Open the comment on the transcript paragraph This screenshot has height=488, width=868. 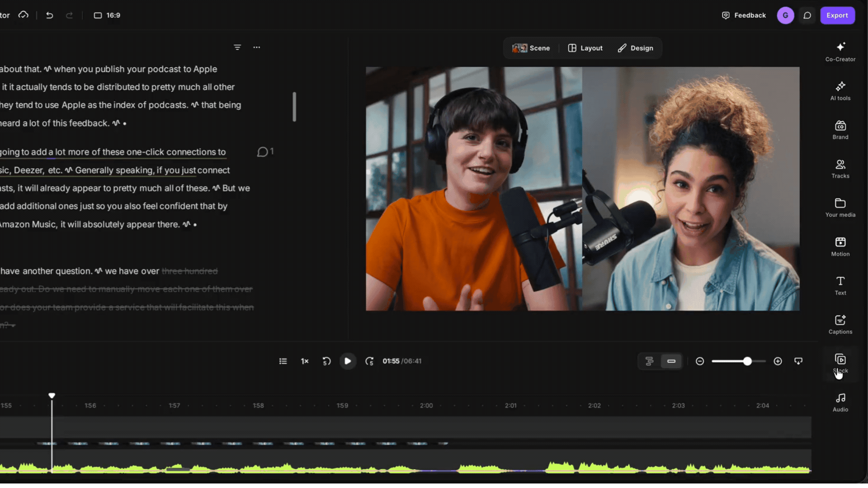[265, 152]
